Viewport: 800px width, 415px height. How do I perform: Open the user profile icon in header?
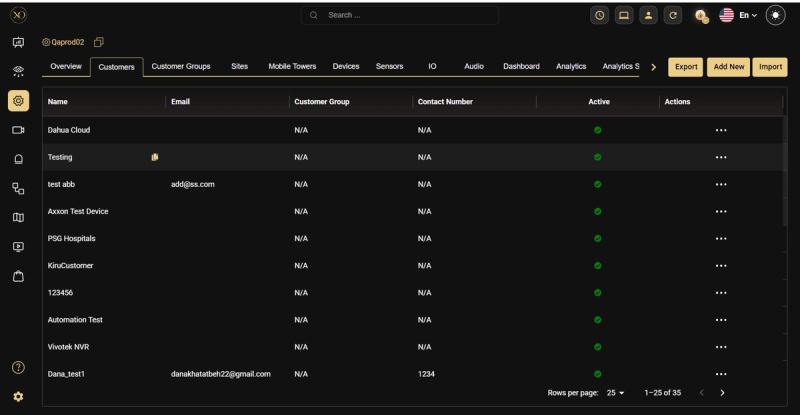click(648, 15)
